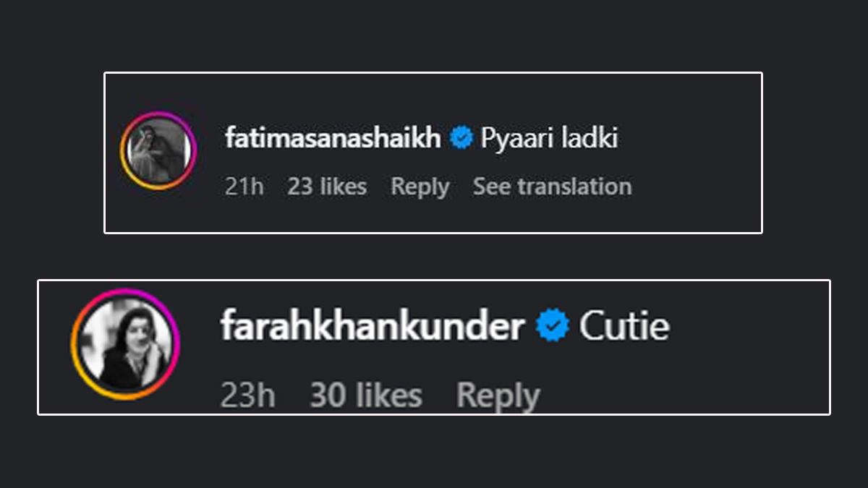The image size is (868, 488).
Task: Open fatimasanashaikh's profile picture
Action: tap(158, 151)
